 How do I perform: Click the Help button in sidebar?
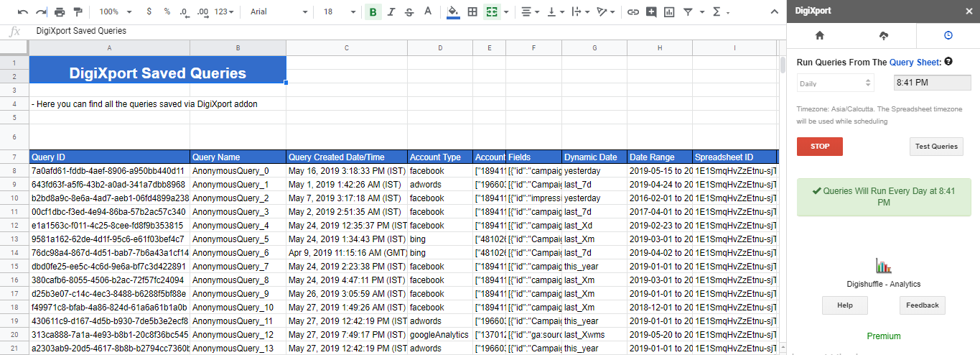point(844,305)
